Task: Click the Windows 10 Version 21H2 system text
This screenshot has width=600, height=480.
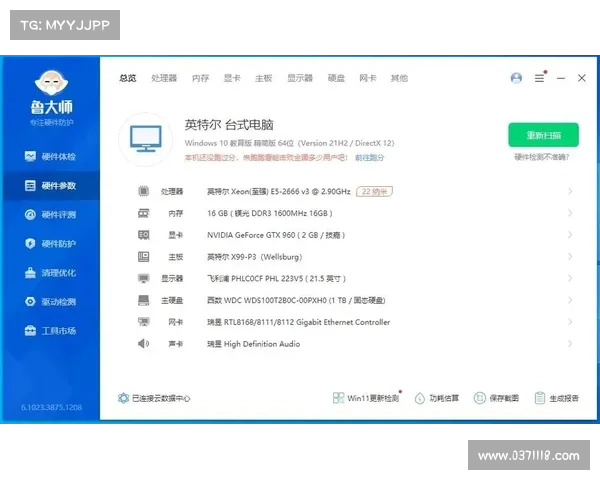Action: [289, 143]
